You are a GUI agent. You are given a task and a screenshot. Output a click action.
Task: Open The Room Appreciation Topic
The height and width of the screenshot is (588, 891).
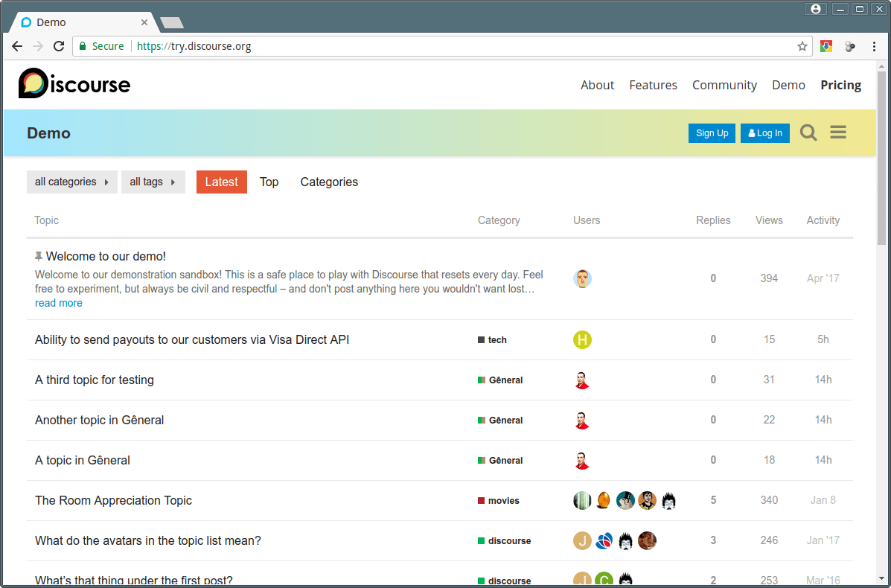pyautogui.click(x=113, y=501)
